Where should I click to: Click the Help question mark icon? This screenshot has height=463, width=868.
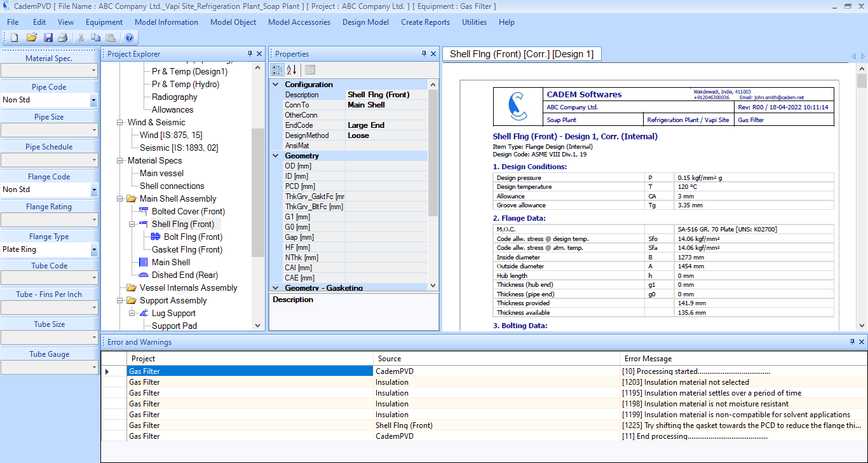click(129, 38)
